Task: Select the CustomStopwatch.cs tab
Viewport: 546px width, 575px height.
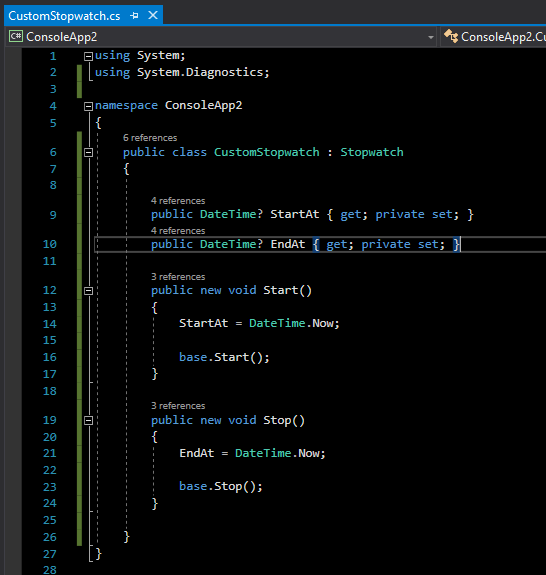Action: [64, 16]
